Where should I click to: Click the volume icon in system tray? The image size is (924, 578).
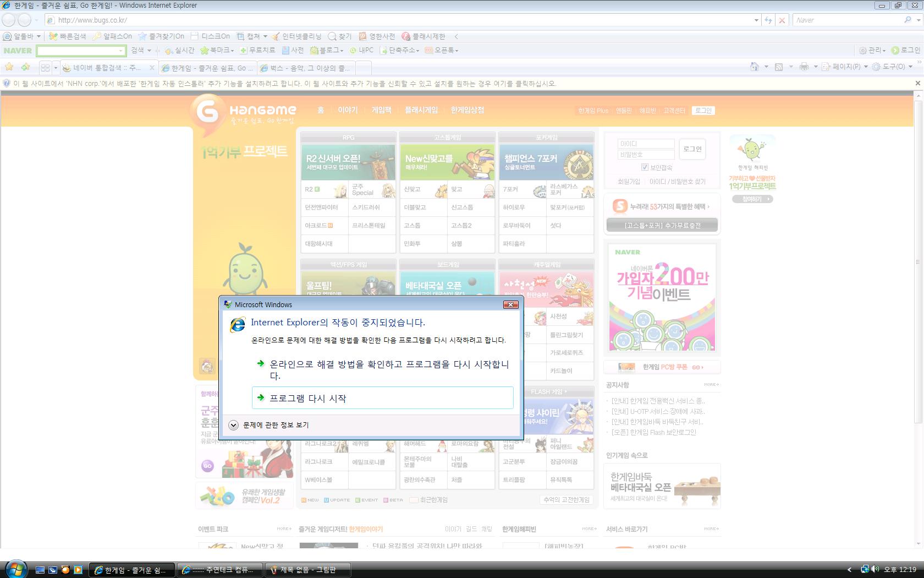[x=875, y=569]
